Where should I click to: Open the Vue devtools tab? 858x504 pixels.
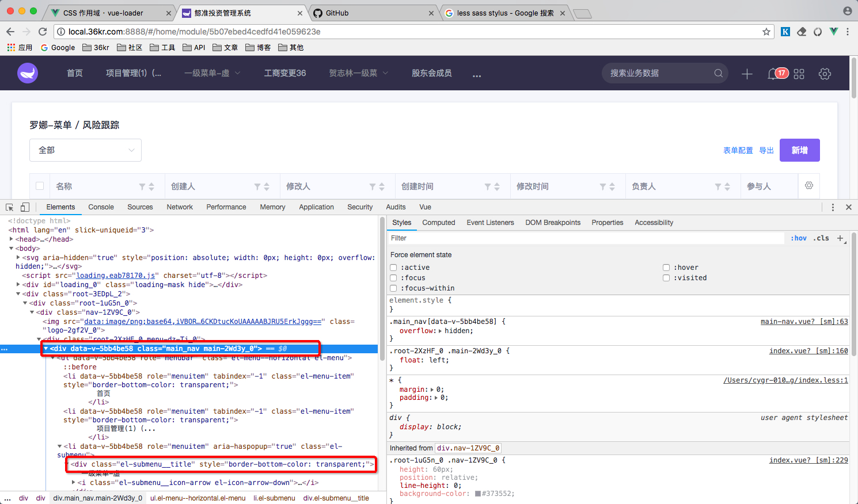coord(425,207)
